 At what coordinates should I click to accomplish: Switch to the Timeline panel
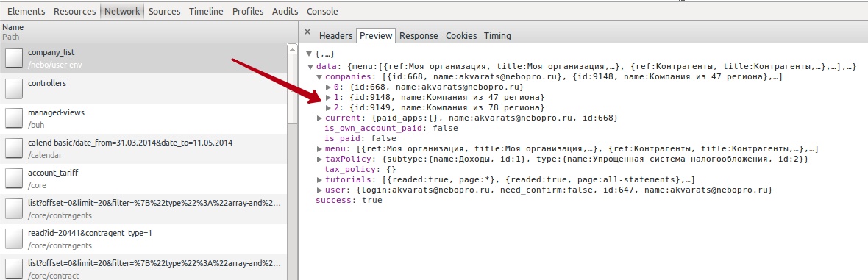pyautogui.click(x=206, y=11)
